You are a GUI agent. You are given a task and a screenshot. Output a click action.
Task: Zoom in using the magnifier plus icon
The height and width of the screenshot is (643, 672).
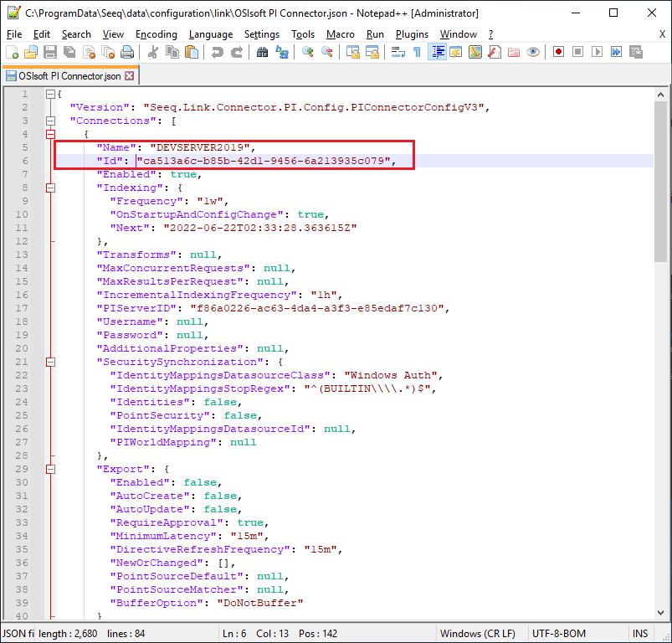click(x=307, y=52)
